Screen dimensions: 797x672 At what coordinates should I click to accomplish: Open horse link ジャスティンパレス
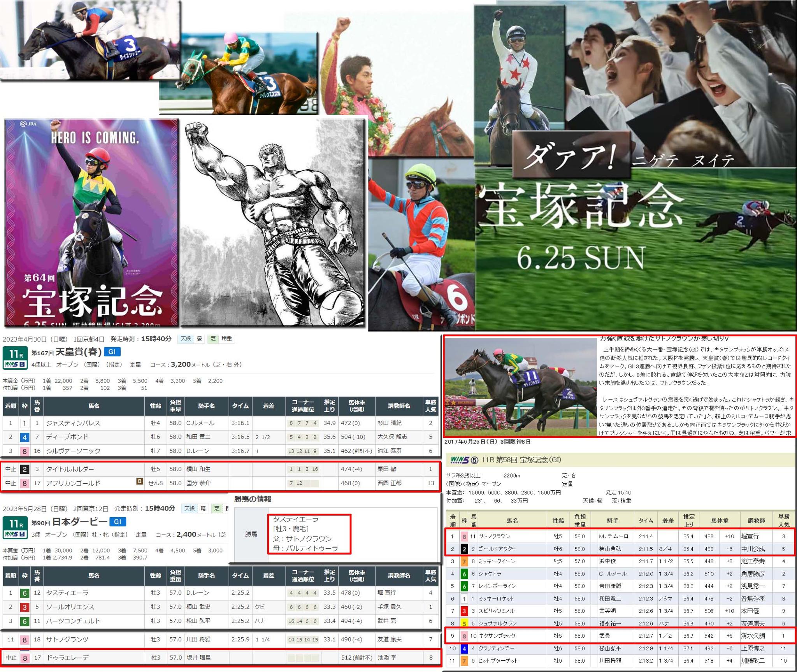click(x=73, y=423)
